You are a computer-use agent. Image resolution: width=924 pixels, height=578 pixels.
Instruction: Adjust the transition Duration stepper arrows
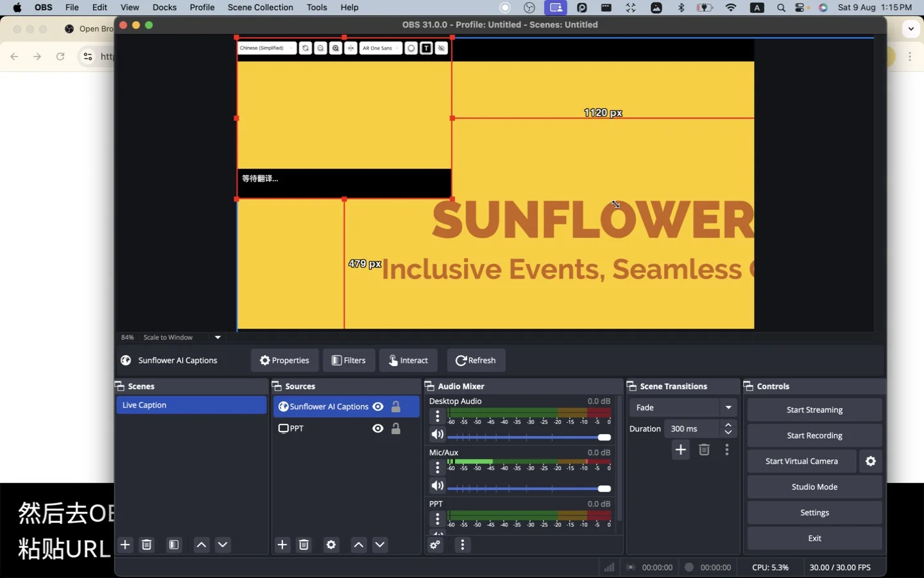point(728,428)
